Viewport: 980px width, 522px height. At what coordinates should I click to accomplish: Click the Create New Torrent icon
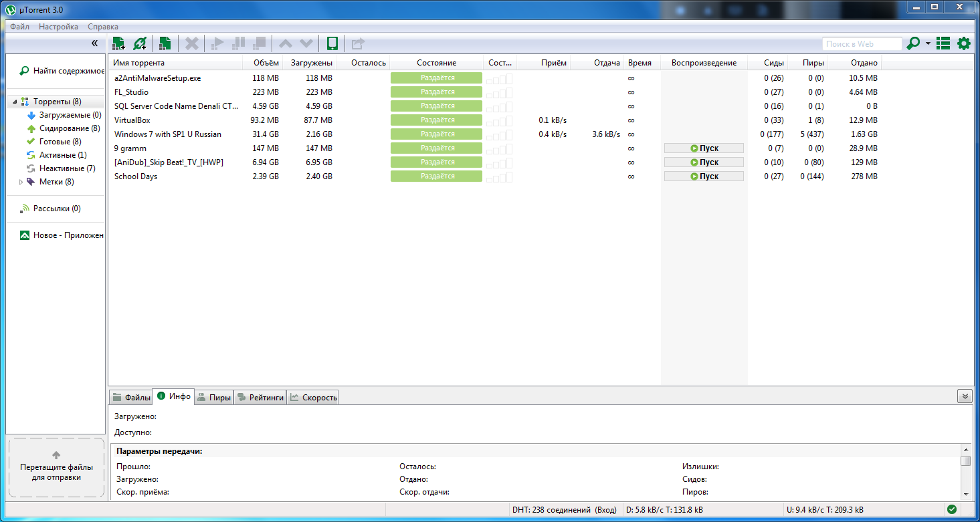[165, 43]
